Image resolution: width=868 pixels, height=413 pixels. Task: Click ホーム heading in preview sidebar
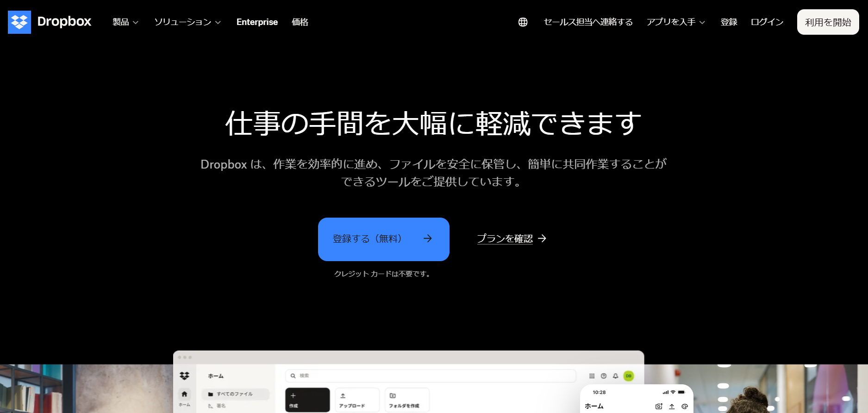(216, 376)
